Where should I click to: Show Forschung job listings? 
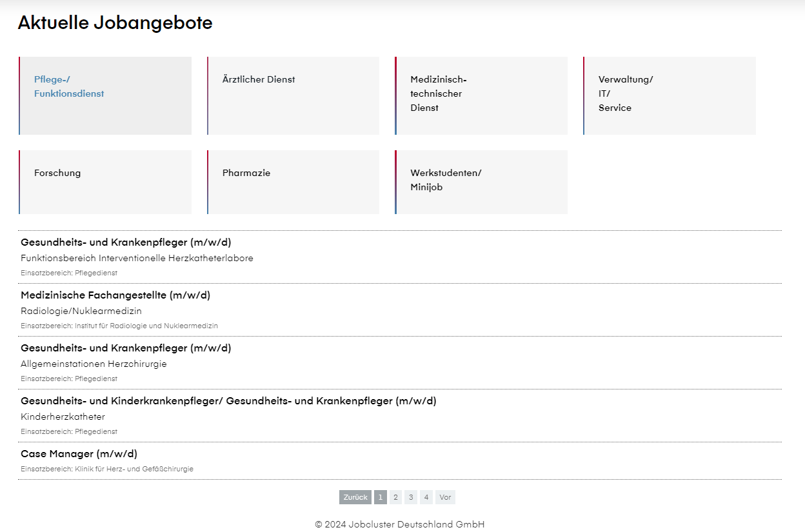105,182
